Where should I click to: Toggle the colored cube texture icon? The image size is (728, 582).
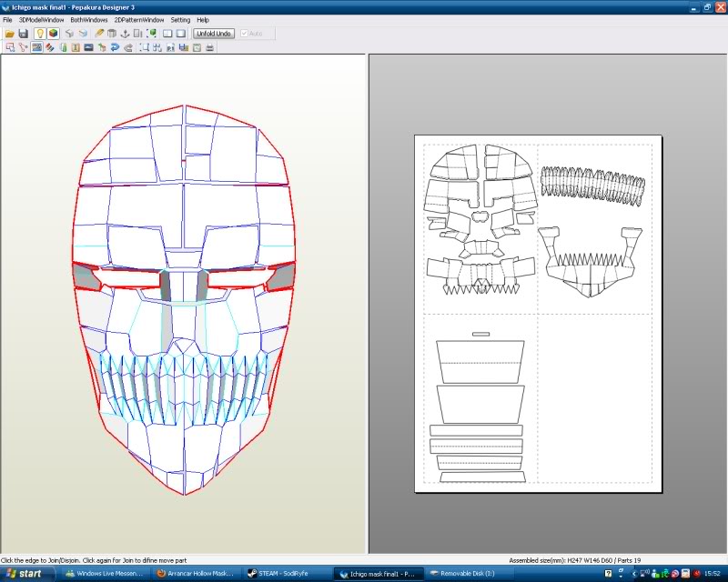click(53, 34)
